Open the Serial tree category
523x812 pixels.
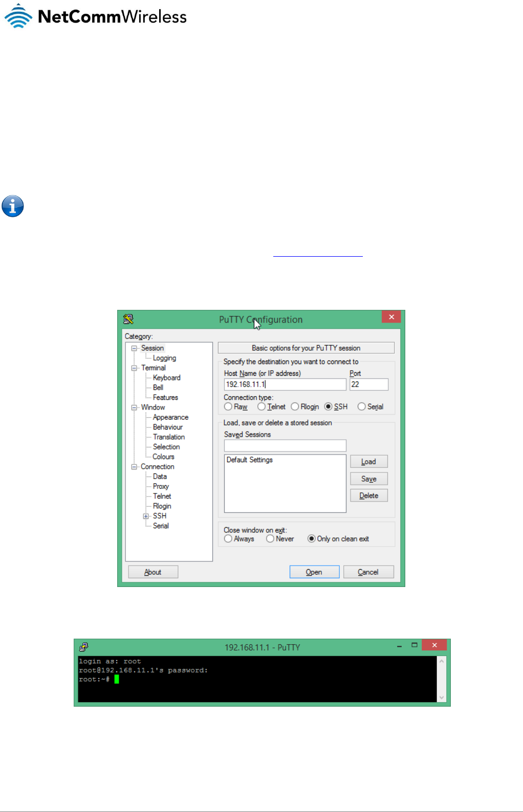161,526
